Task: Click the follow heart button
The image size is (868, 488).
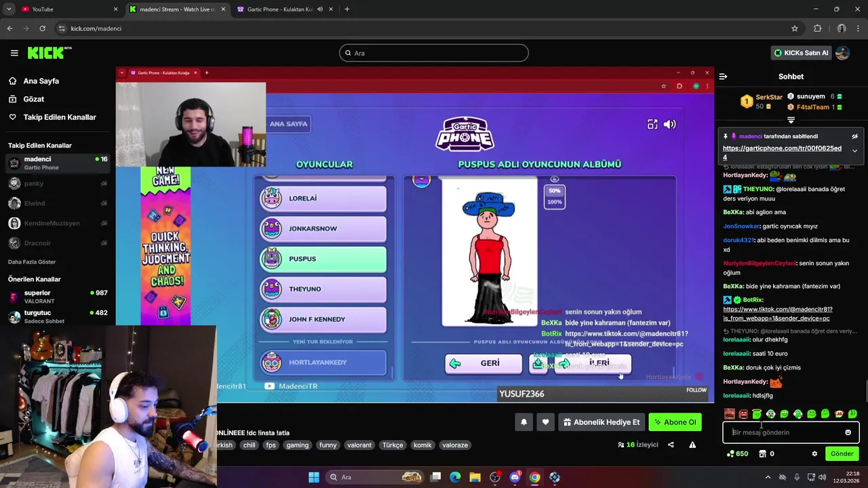Action: pyautogui.click(x=545, y=422)
